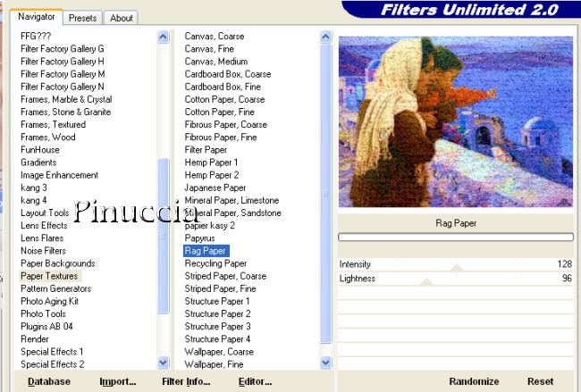The height and width of the screenshot is (392, 581).
Task: Select Paper Textures category
Action: pyautogui.click(x=50, y=276)
